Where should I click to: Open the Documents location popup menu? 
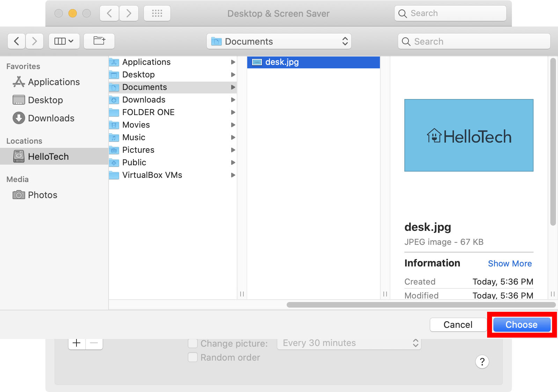[x=279, y=42]
